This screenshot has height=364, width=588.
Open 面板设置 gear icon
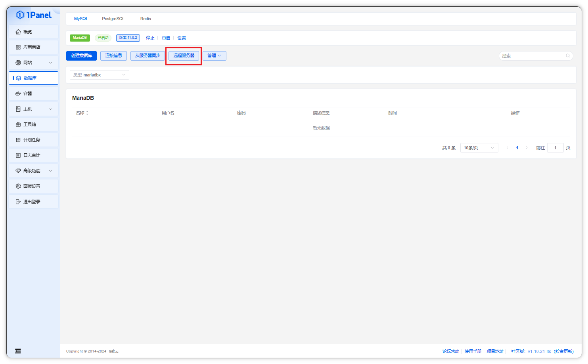coord(18,186)
